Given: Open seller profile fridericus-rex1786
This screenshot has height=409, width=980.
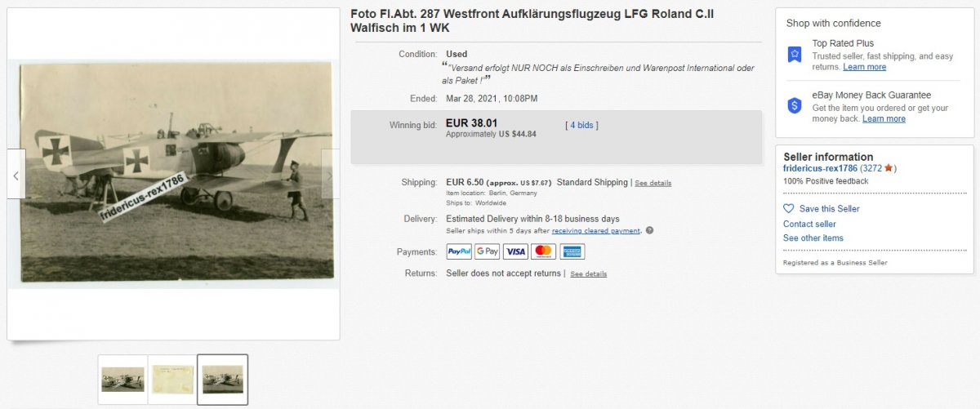Looking at the screenshot, I should 820,168.
